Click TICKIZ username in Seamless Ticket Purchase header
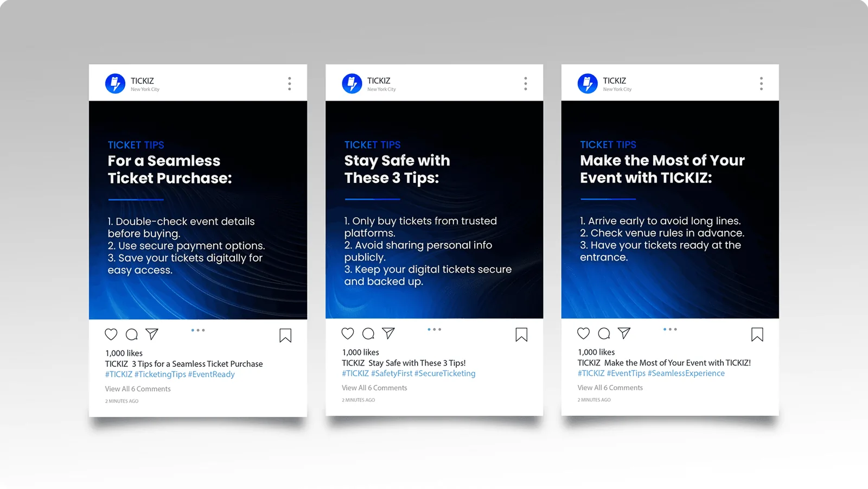 point(142,81)
